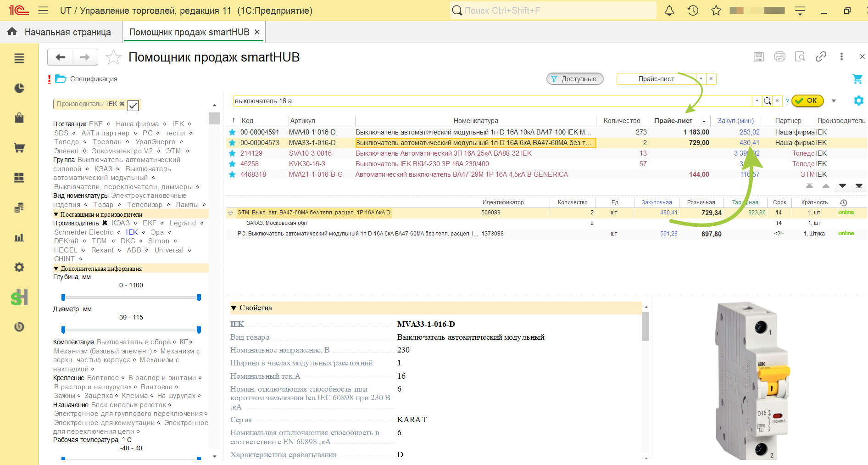
Task: Open the dropdown arrow next to OK
Action: [834, 101]
